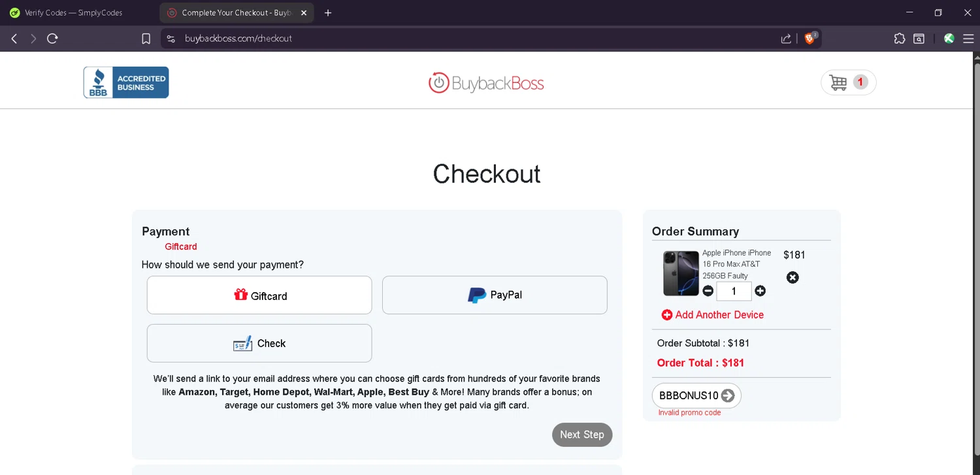Open site settings icon in address bar

171,39
